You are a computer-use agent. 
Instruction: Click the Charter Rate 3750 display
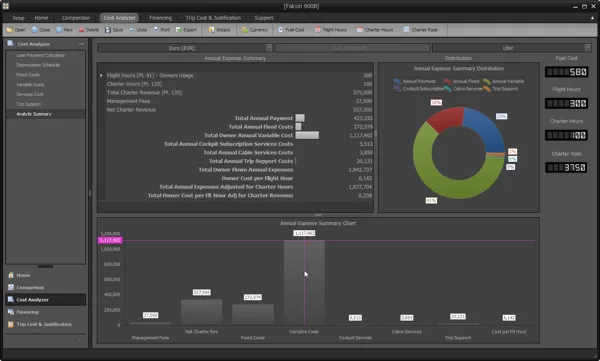tap(566, 167)
